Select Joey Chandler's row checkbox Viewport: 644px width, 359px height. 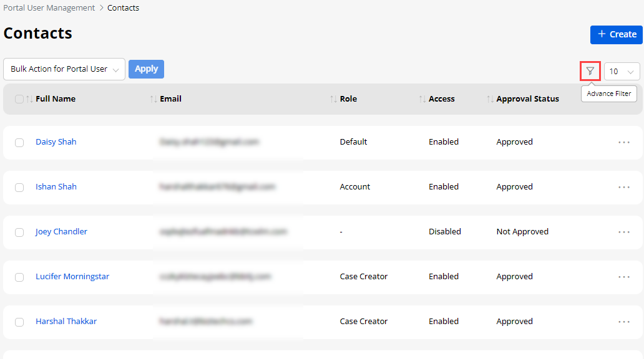click(x=19, y=232)
